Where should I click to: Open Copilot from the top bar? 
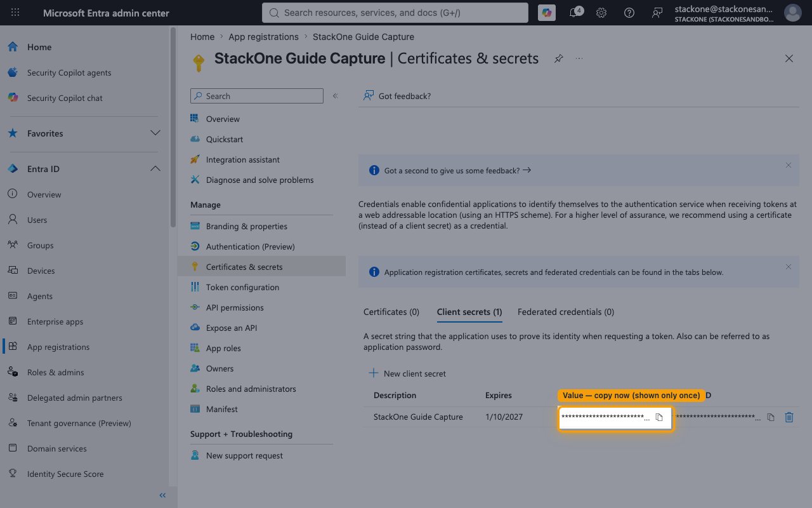coord(547,13)
